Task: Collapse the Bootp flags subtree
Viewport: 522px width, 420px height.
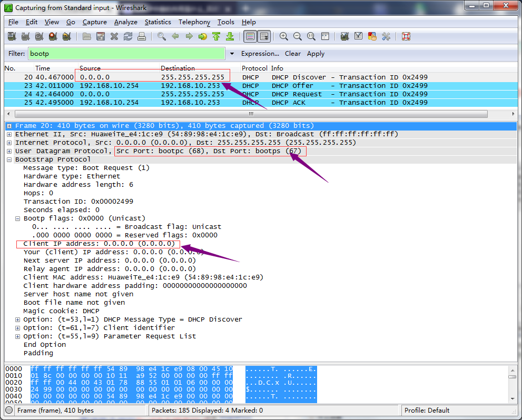Action: (17, 218)
